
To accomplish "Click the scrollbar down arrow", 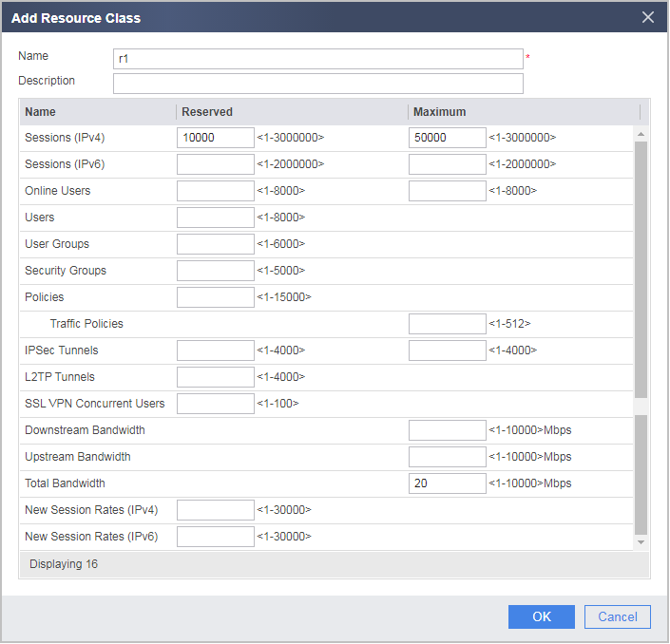I will pyautogui.click(x=641, y=542).
